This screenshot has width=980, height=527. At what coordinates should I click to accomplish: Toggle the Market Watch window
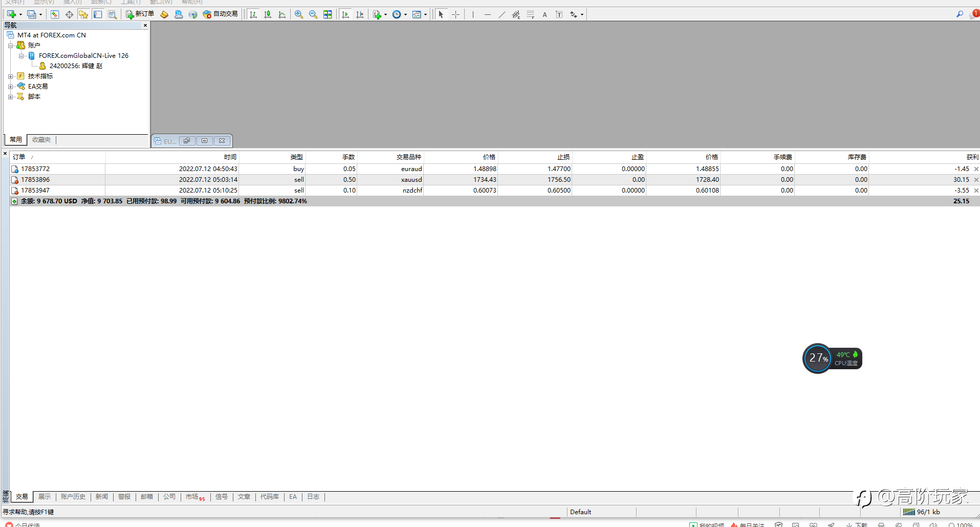pos(55,14)
